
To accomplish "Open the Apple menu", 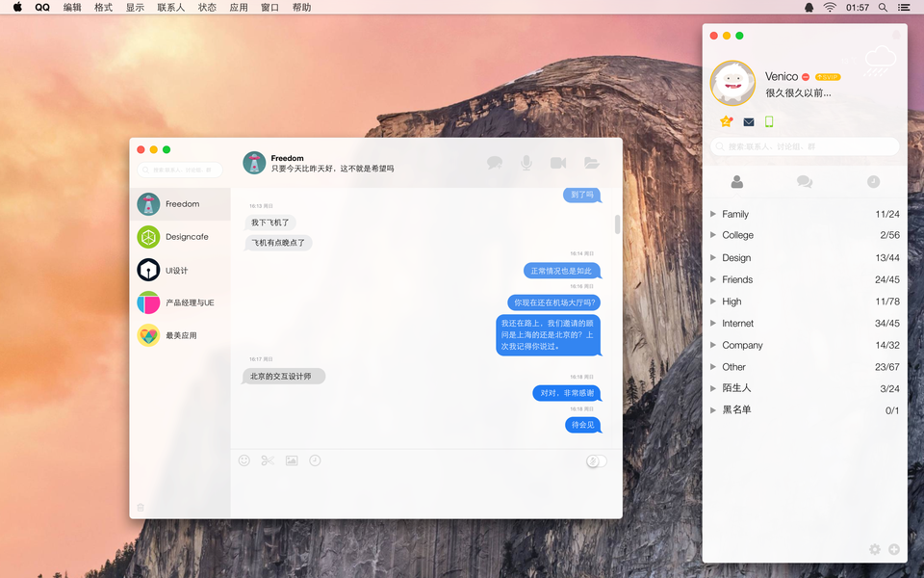I will 17,7.
